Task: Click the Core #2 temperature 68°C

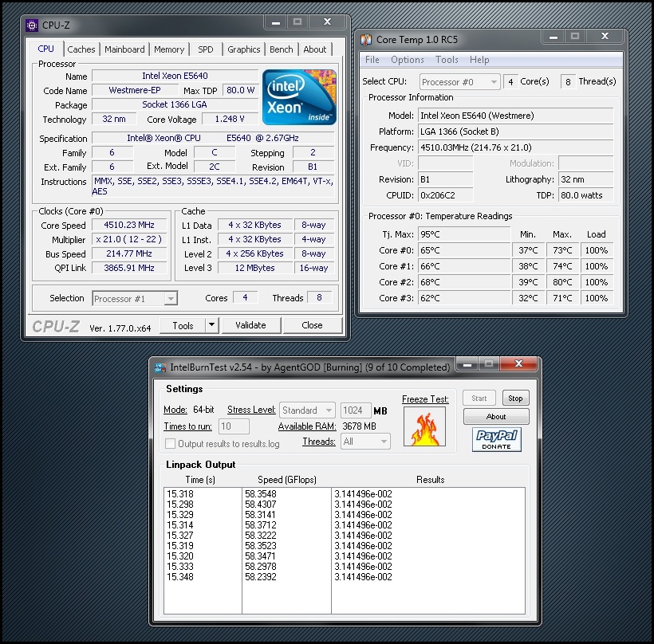Action: pos(464,282)
